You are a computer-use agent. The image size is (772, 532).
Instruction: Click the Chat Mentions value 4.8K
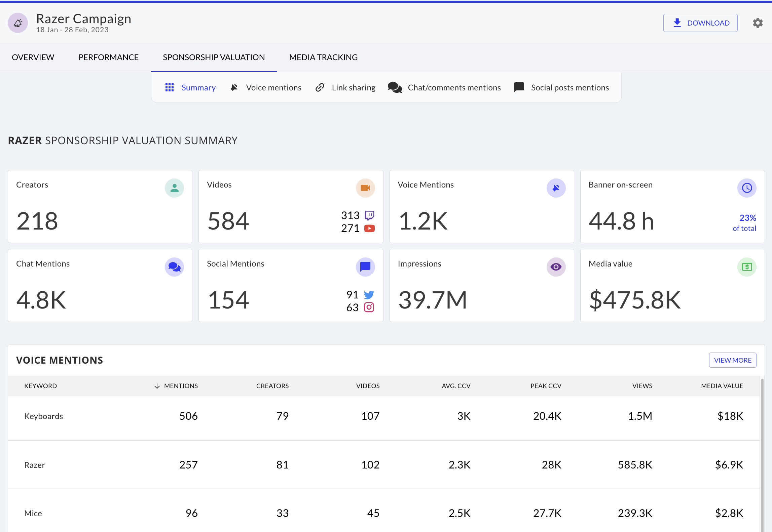(41, 300)
